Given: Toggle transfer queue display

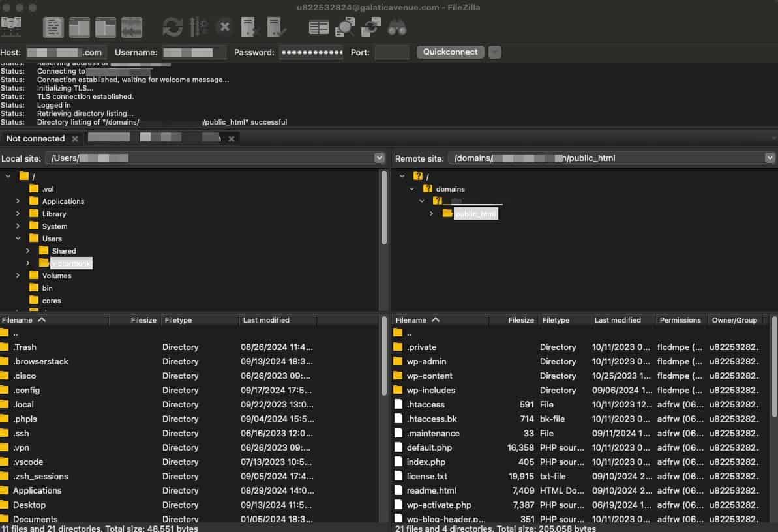Looking at the screenshot, I should tap(131, 27).
